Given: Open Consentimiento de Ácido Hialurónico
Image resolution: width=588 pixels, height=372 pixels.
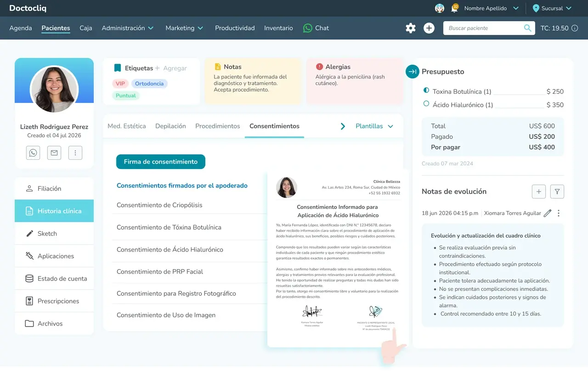Looking at the screenshot, I should click(170, 249).
